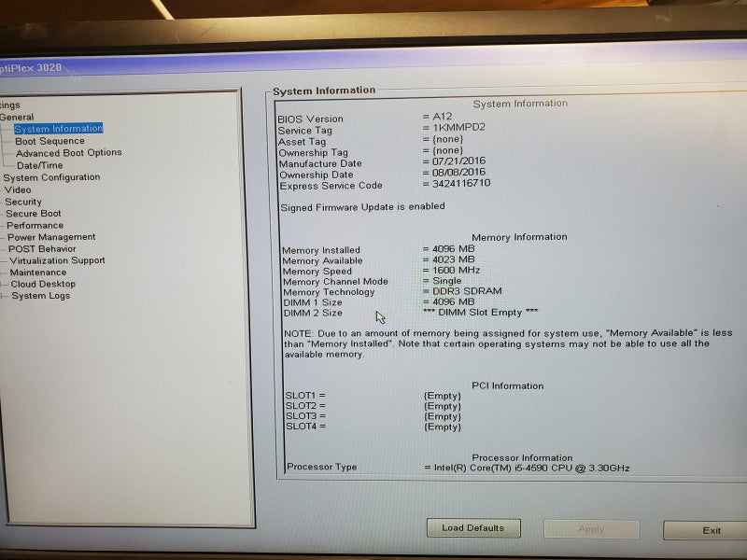Click Ownership Date value 08/08/2016
This screenshot has height=560, width=747.
(458, 172)
